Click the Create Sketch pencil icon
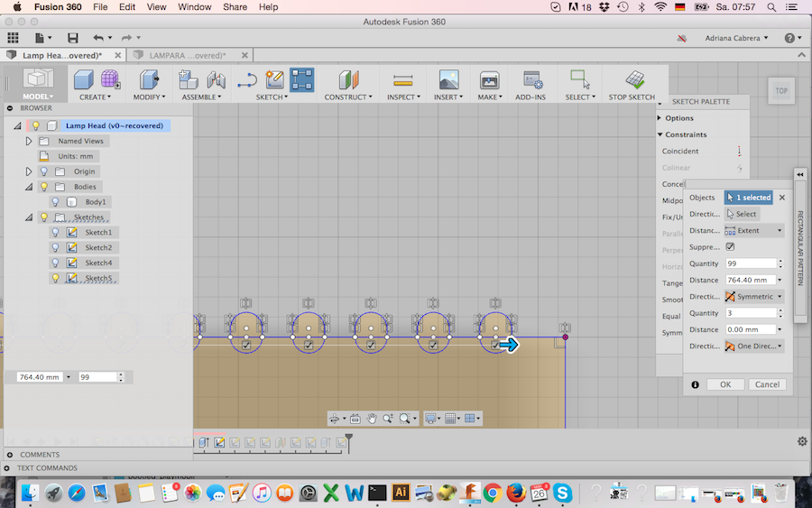The height and width of the screenshot is (508, 812). point(275,79)
